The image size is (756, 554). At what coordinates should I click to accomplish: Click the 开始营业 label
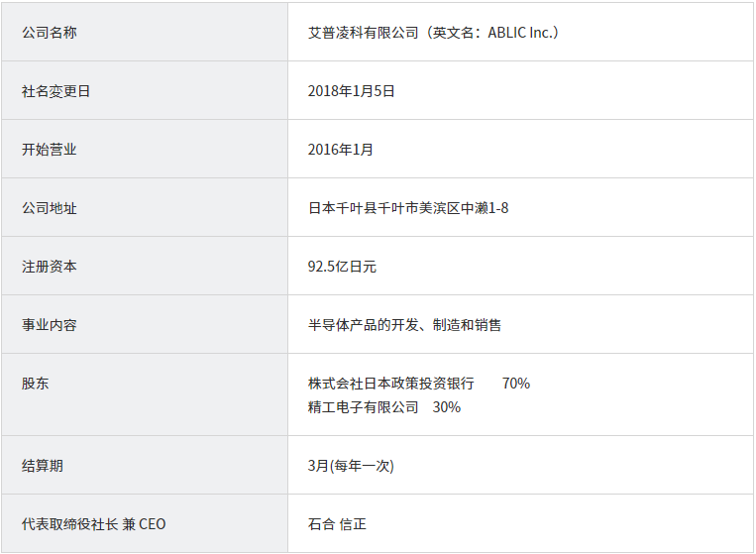pos(50,150)
